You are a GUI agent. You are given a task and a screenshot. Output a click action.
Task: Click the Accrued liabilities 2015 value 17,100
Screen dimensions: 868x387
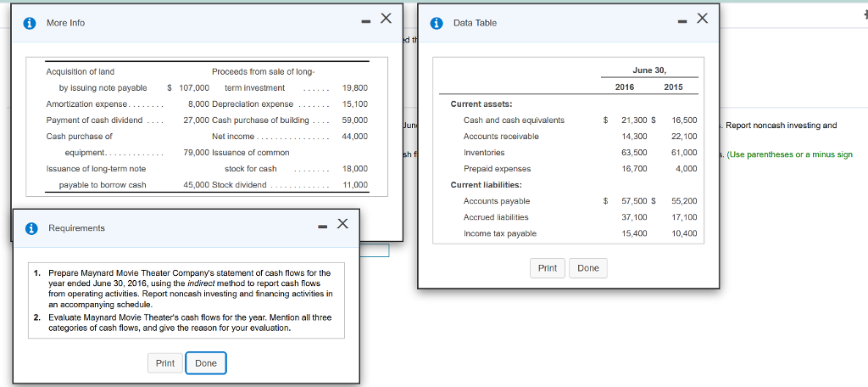[685, 217]
